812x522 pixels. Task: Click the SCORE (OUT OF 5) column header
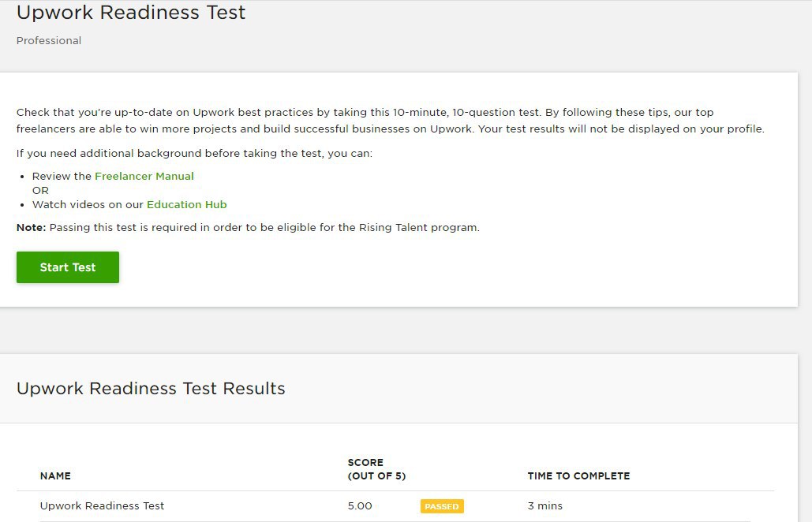click(376, 469)
